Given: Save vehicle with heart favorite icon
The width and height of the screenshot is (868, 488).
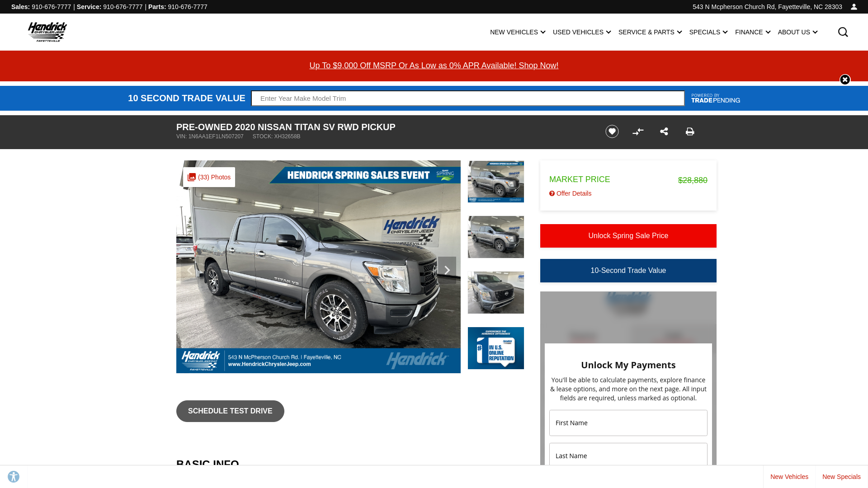Looking at the screenshot, I should coord(612,131).
